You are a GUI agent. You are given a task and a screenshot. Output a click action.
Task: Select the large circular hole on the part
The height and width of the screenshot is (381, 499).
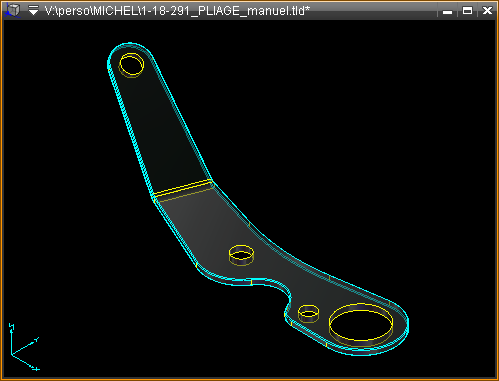(x=361, y=324)
